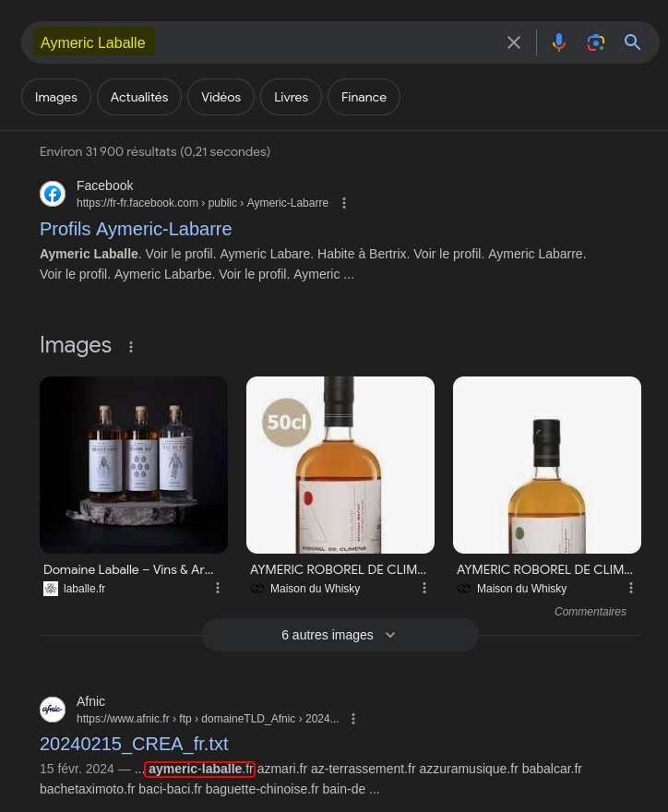Open the 20240215_CREA_fr.txt result link
This screenshot has height=812, width=668.
[134, 744]
